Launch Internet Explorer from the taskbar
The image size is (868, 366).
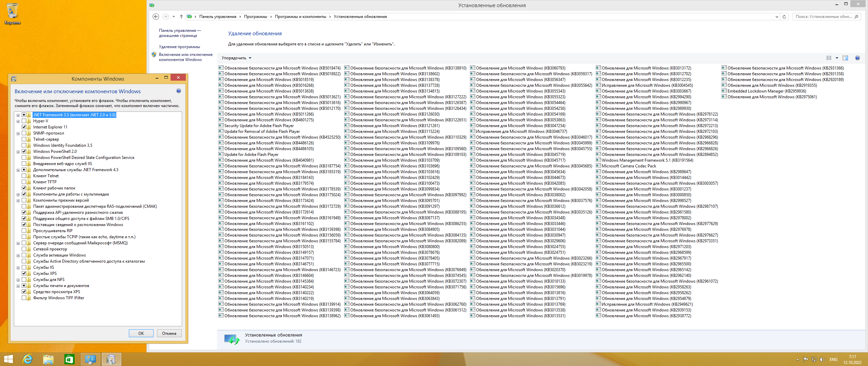27,359
